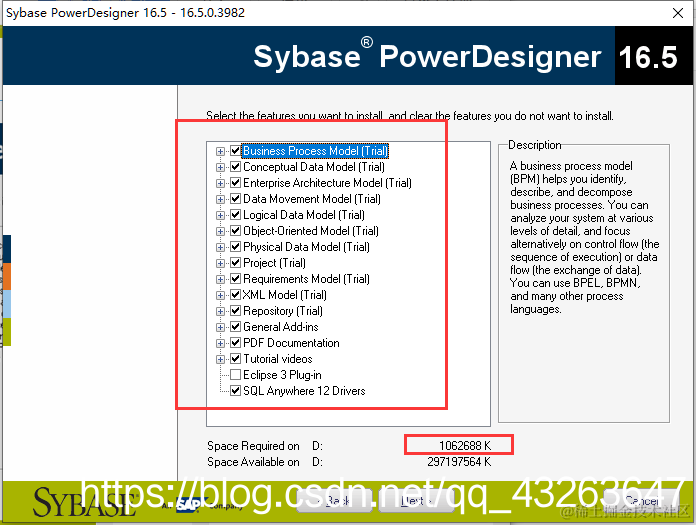Close the PowerDesigner installer window
Viewport: 696px width, 525px height.
[x=678, y=13]
